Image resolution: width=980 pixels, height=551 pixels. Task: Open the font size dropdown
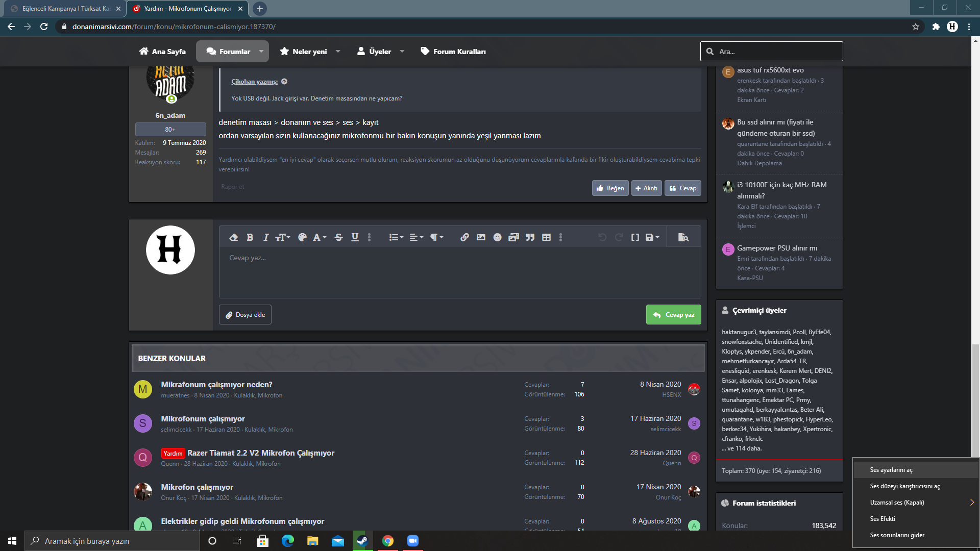(x=282, y=237)
